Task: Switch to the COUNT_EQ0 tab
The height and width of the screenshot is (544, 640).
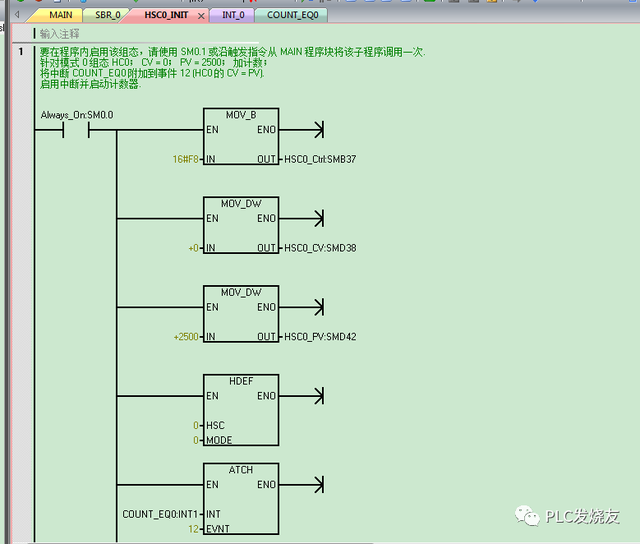Action: tap(292, 15)
